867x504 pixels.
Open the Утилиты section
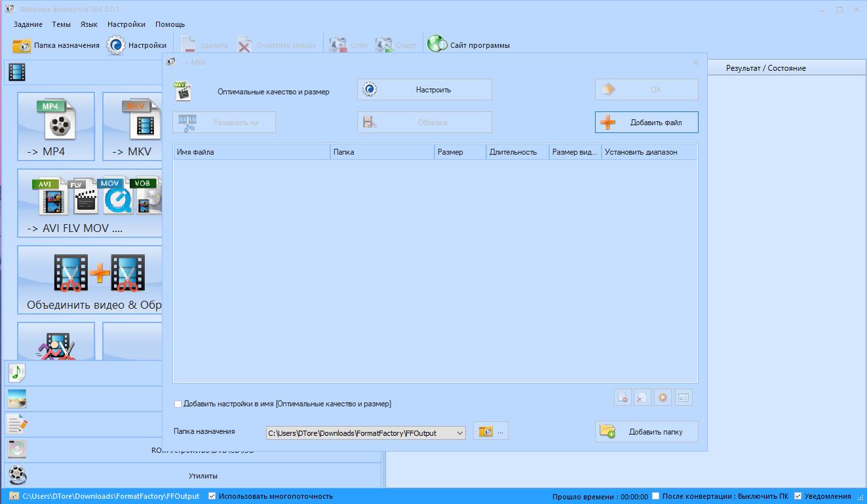pos(202,476)
